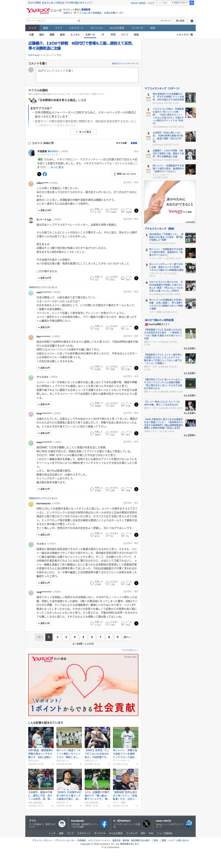Image resolution: width=221 pixels, height=868 pixels.
Task: Expand 返信47件 replies
Action: pyautogui.click(x=44, y=404)
